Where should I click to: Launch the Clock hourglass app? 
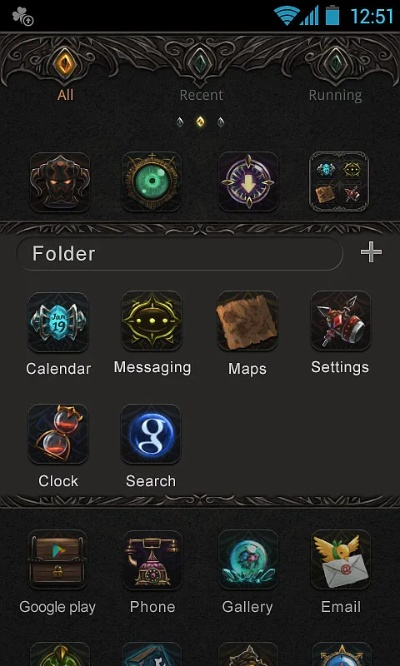click(x=58, y=434)
